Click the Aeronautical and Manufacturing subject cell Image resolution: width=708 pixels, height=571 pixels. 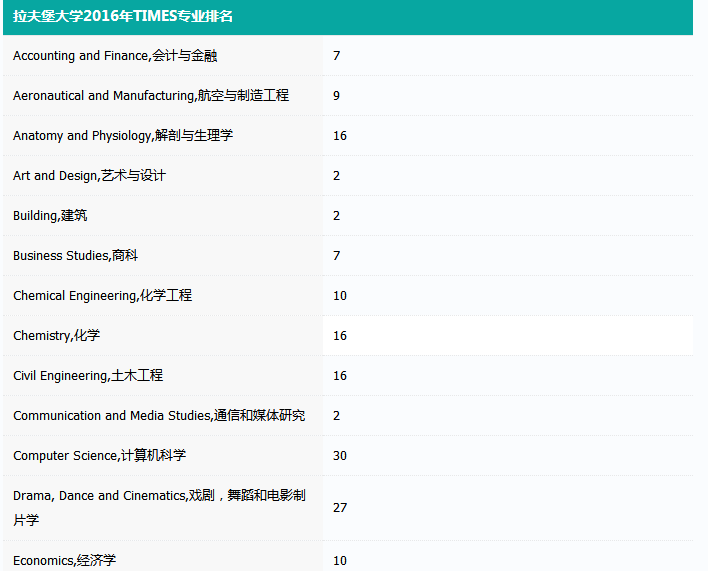pos(150,96)
